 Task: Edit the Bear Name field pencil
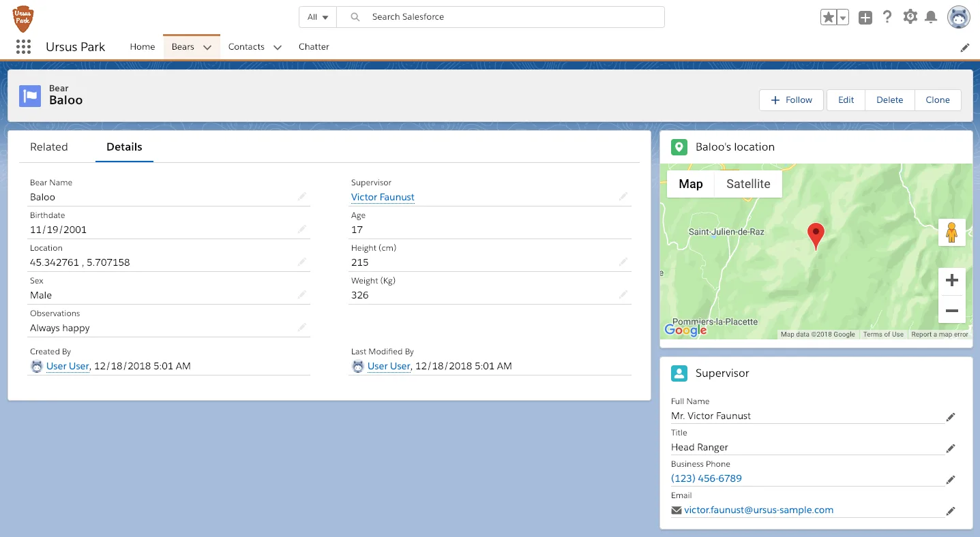(302, 196)
